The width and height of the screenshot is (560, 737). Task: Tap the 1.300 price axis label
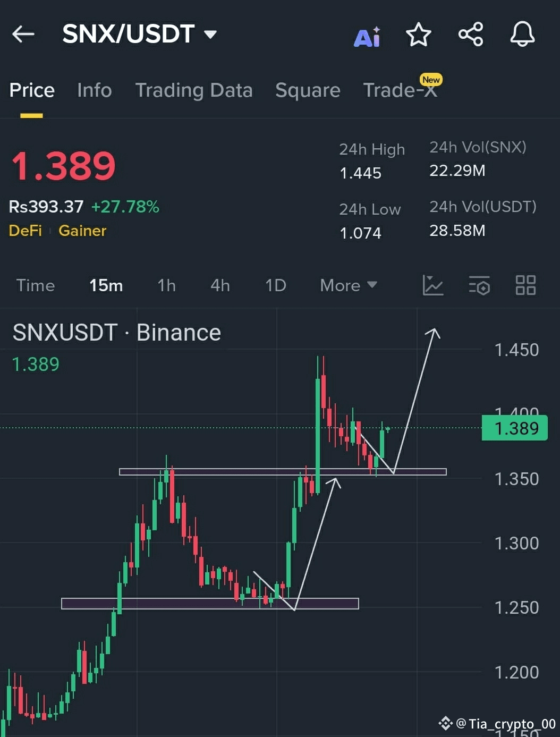coord(516,544)
